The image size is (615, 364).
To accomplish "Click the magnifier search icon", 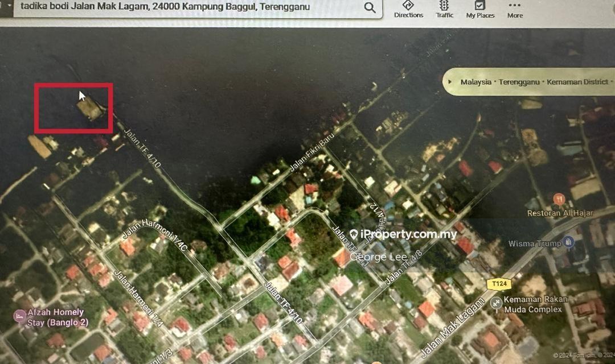I will tap(370, 8).
